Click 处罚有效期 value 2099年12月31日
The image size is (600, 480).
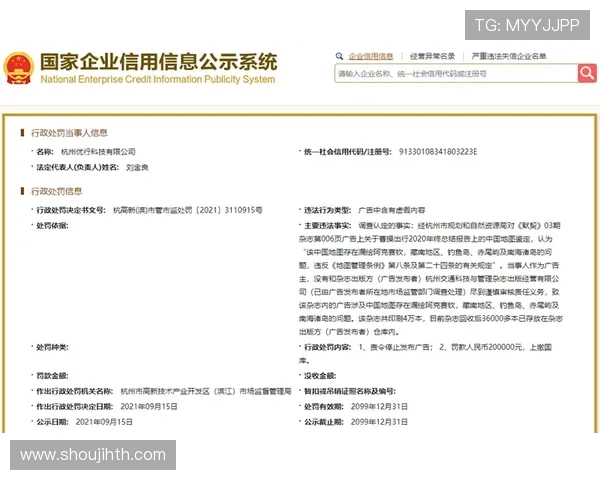(x=379, y=406)
